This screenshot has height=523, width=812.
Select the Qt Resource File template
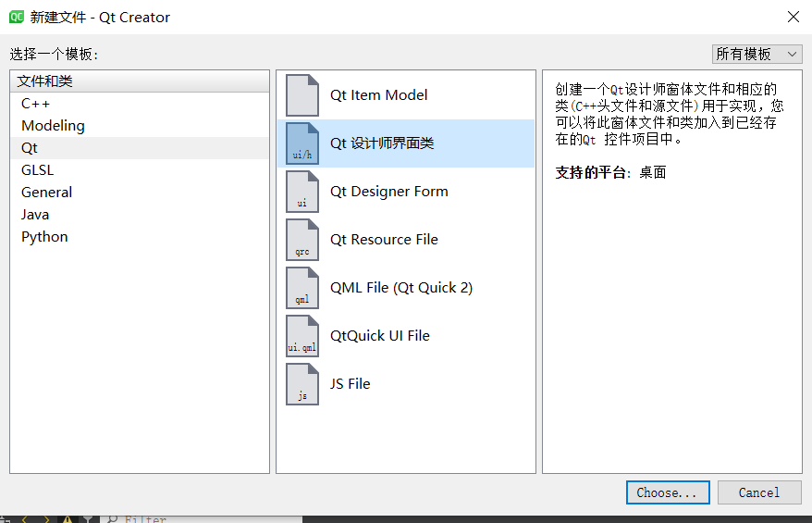click(406, 240)
